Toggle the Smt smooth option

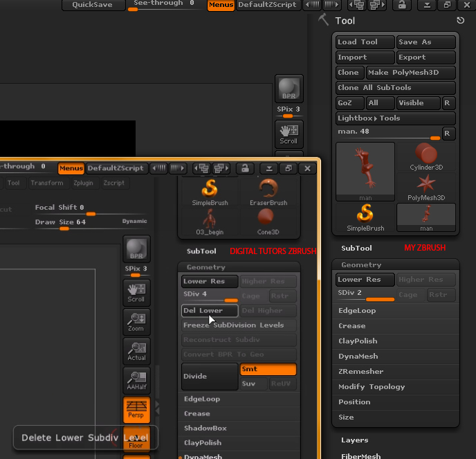pyautogui.click(x=268, y=369)
